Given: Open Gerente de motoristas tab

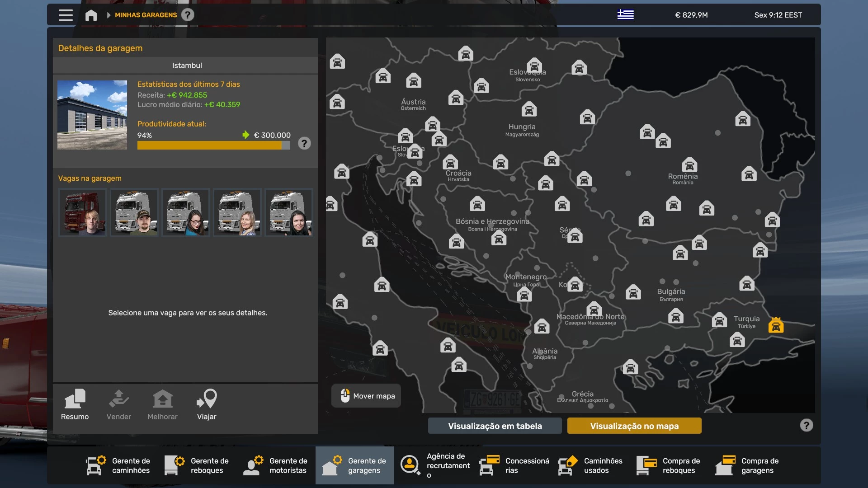Looking at the screenshot, I should (276, 465).
